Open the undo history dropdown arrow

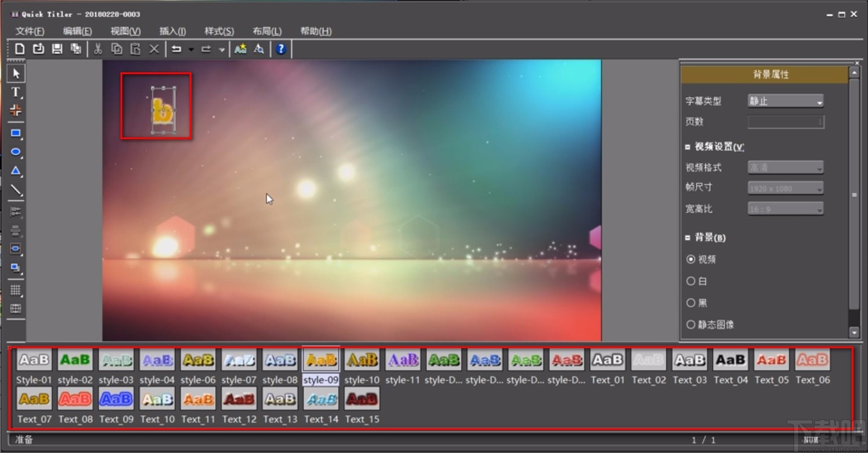191,50
